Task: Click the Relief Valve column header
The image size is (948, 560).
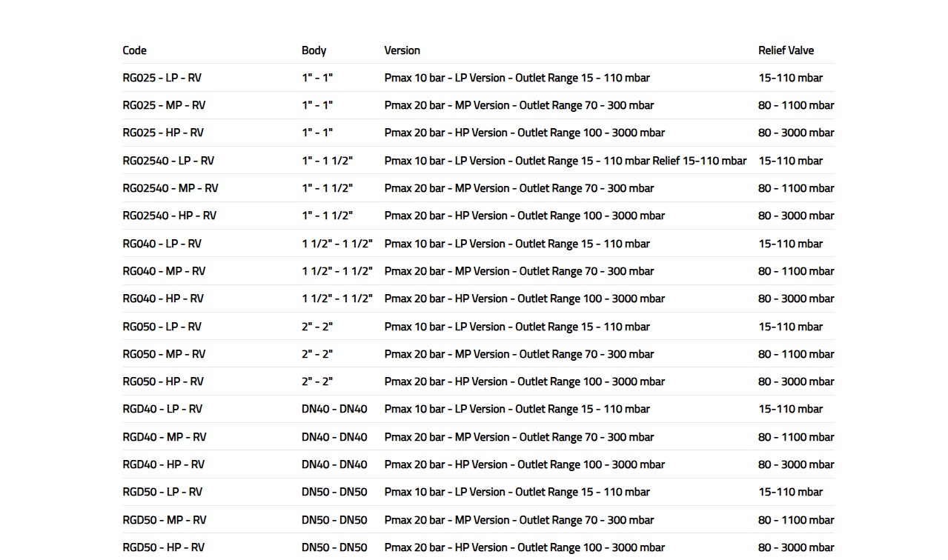Action: (x=786, y=50)
